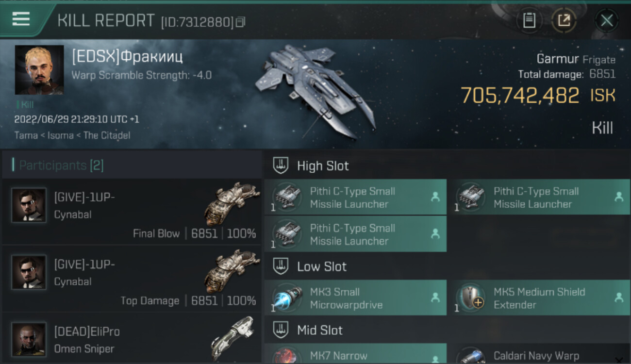
Task: Click the Low Slot section icon
Action: click(281, 266)
